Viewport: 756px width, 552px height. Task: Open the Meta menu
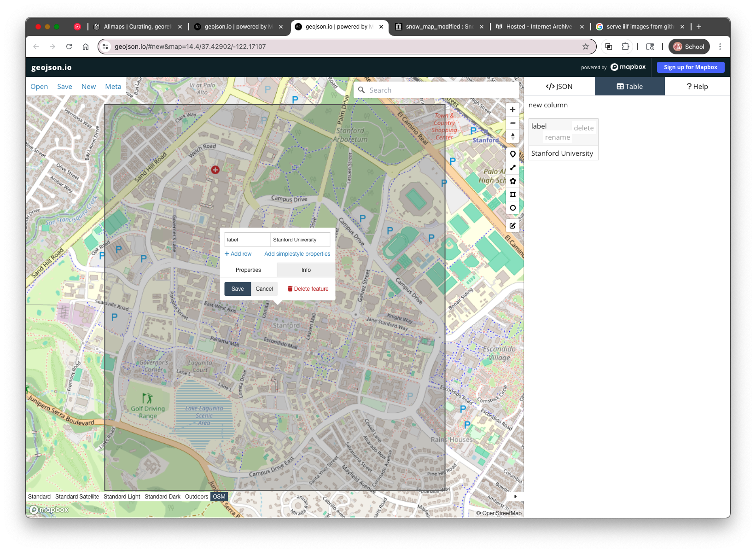point(113,87)
